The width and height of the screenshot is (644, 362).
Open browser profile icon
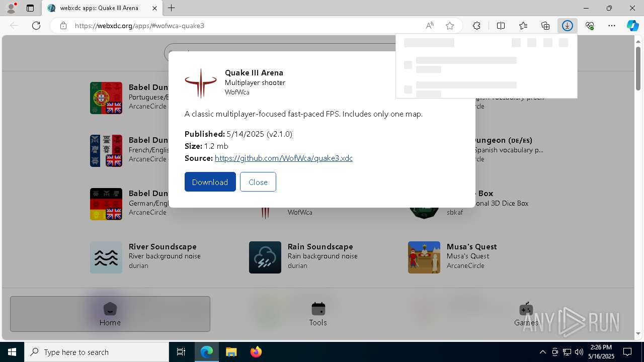[x=11, y=8]
